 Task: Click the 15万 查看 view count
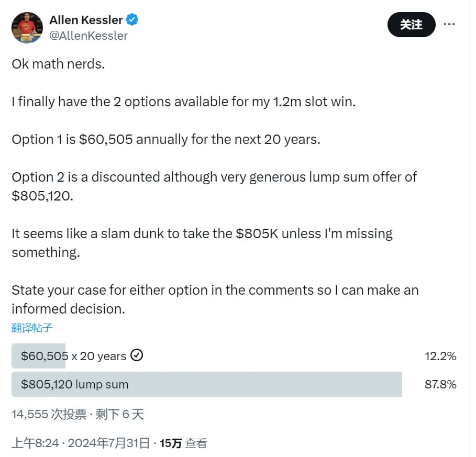[x=183, y=443]
